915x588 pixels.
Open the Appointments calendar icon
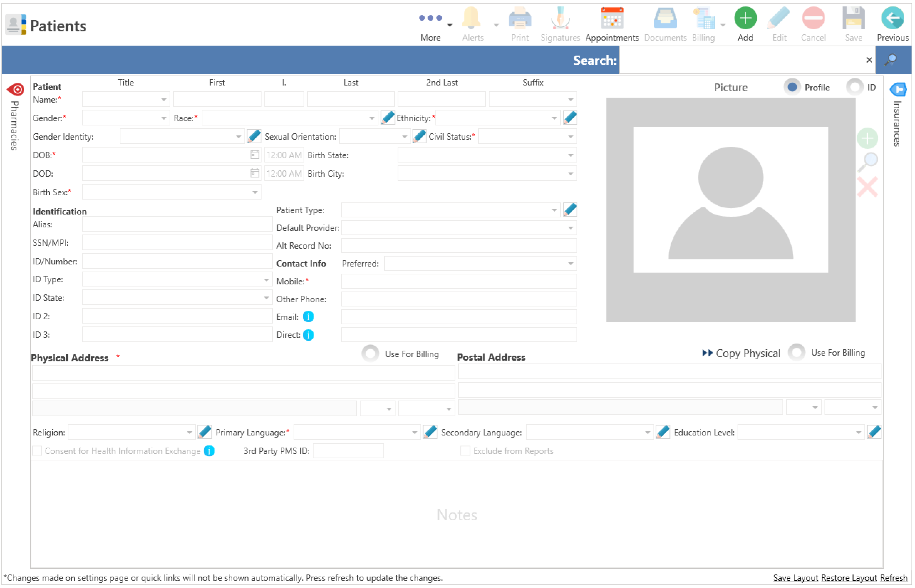(612, 18)
